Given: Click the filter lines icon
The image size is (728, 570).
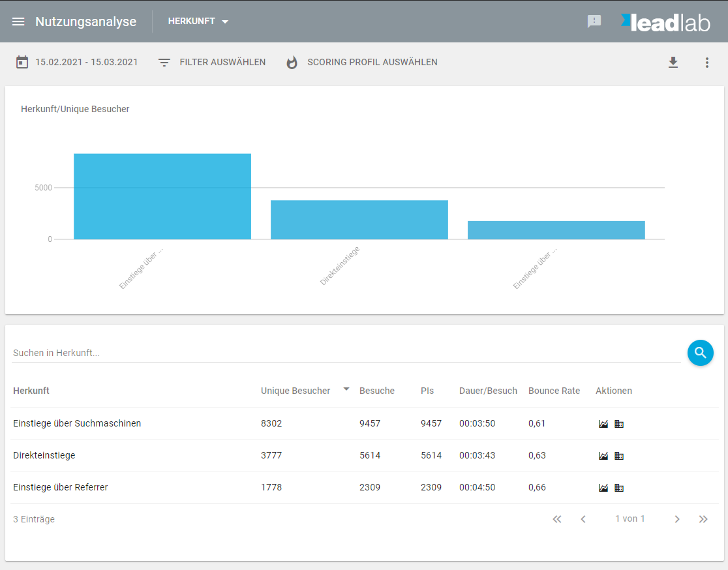Looking at the screenshot, I should click(x=164, y=62).
